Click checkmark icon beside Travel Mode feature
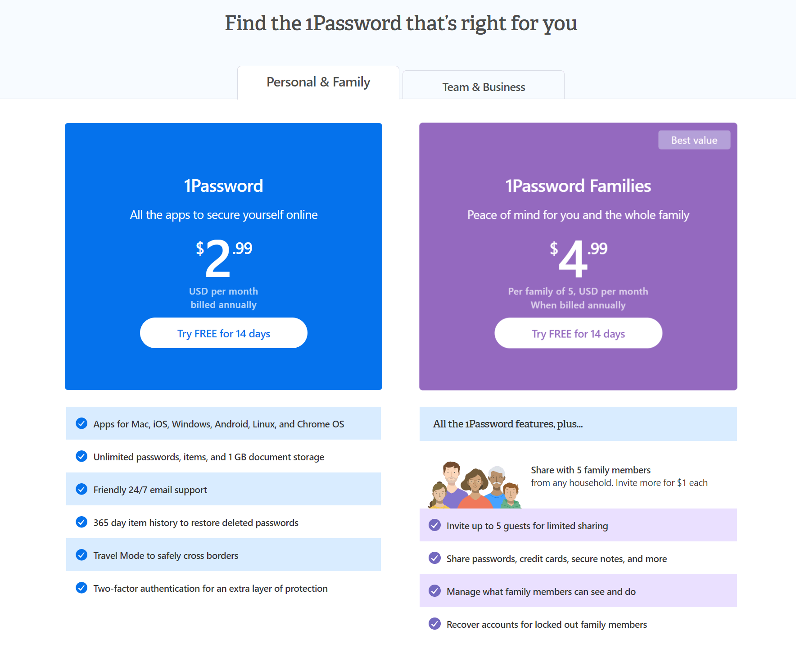Screen dimensions: 796x672 pyautogui.click(x=81, y=555)
